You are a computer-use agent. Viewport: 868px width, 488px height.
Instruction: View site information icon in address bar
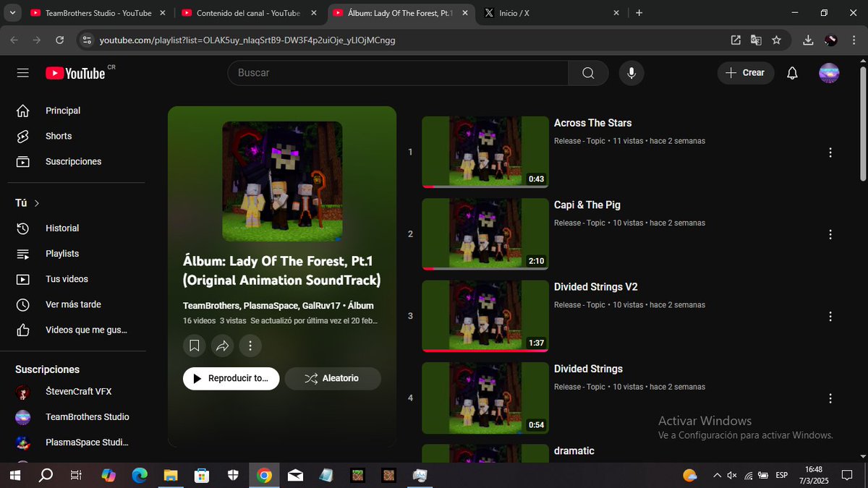pos(86,40)
